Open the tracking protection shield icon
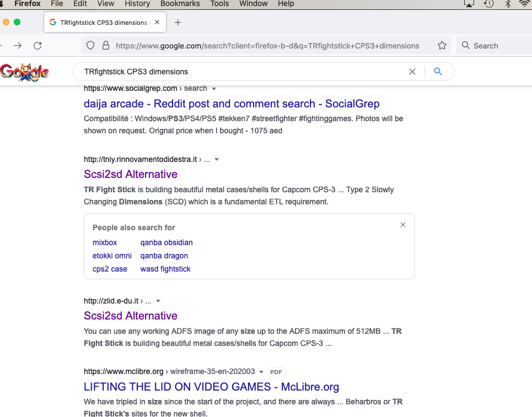The width and height of the screenshot is (532, 417). pyautogui.click(x=90, y=45)
